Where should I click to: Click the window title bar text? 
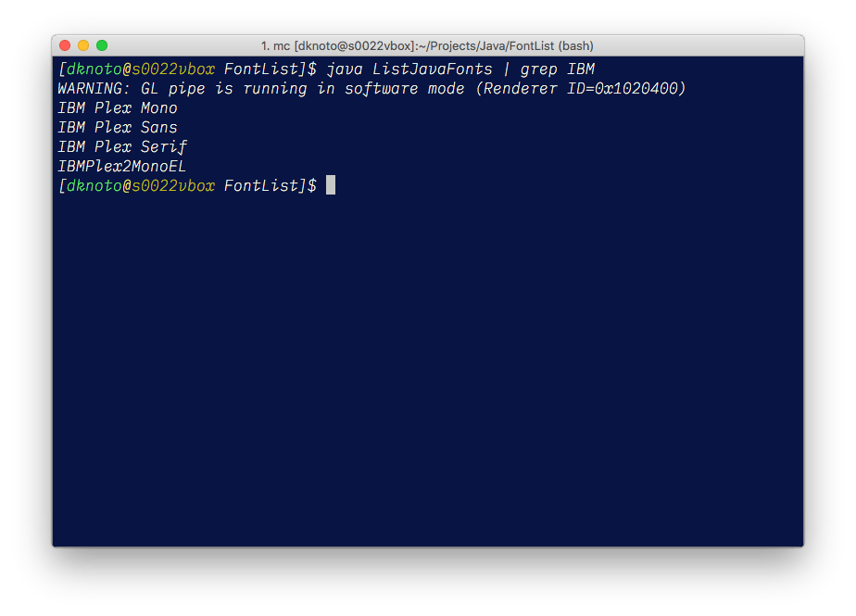point(427,46)
